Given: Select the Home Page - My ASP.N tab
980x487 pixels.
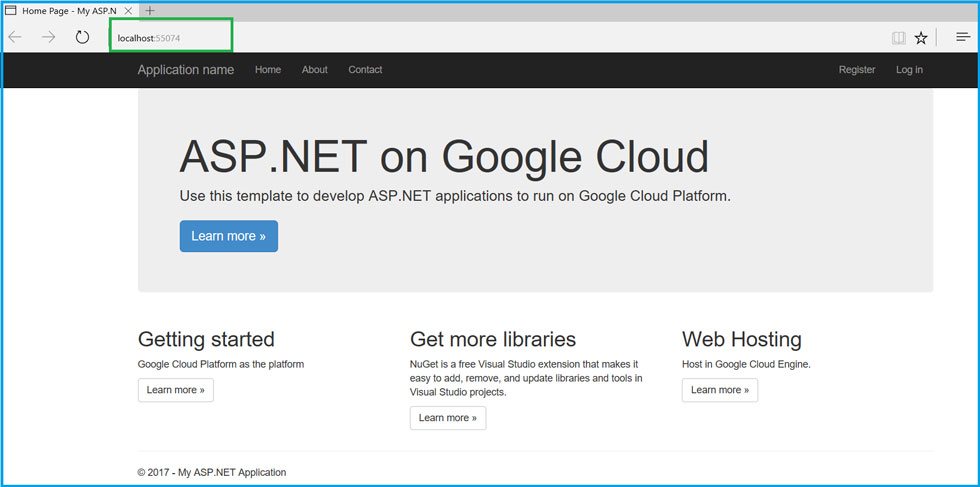Looking at the screenshot, I should 69,11.
